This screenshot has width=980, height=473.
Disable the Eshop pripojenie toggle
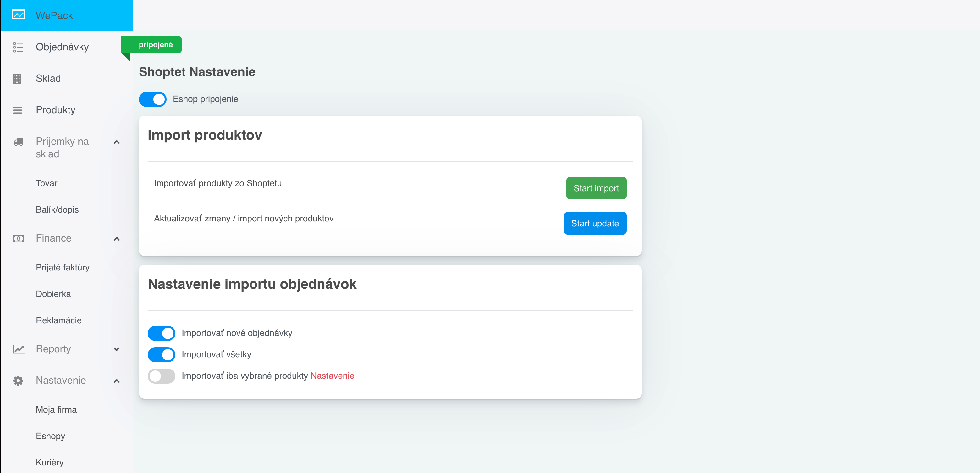click(x=152, y=99)
